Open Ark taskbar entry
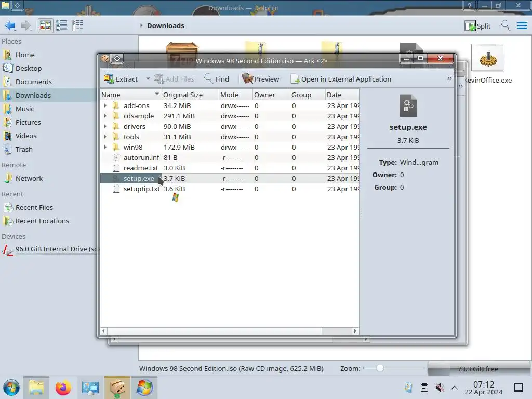Viewport: 532px width, 399px height. pos(117,388)
